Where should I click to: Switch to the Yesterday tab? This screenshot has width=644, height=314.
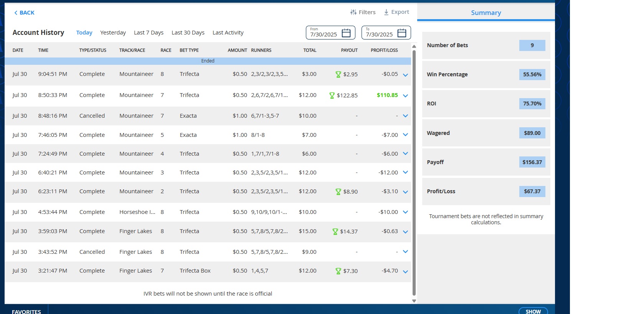click(x=113, y=33)
